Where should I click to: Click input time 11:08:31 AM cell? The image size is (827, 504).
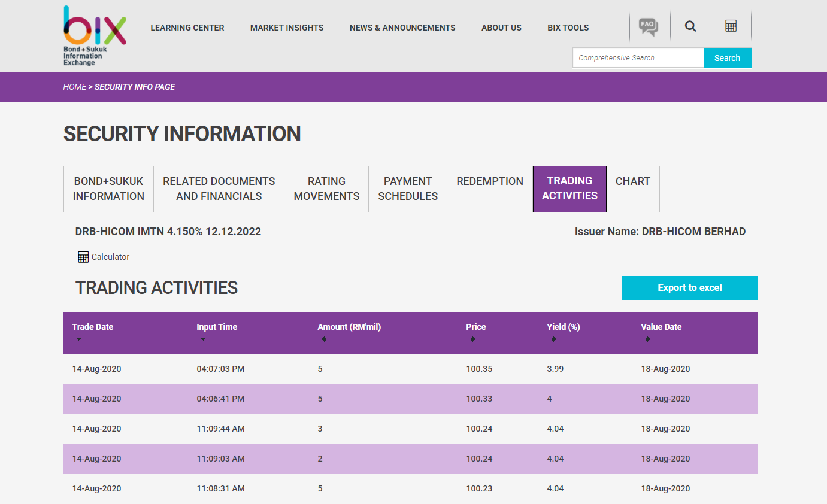click(220, 488)
